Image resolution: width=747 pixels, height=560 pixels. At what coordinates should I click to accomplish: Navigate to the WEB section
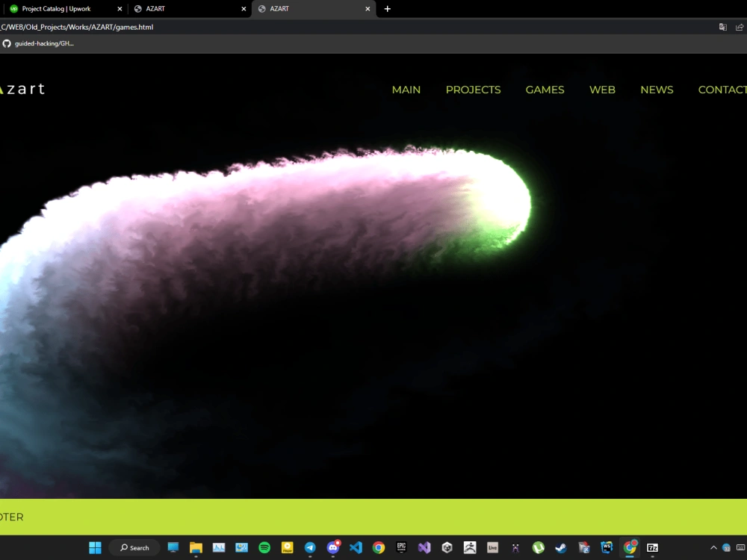[x=602, y=90]
